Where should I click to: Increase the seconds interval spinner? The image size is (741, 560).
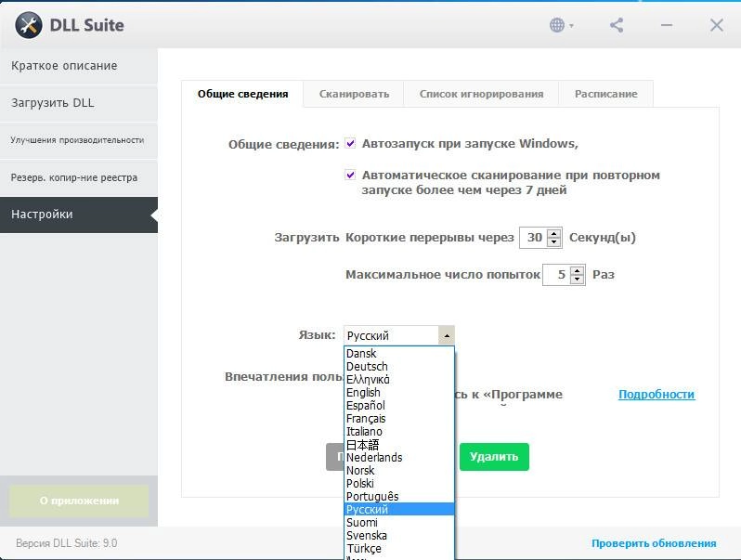[x=553, y=233]
